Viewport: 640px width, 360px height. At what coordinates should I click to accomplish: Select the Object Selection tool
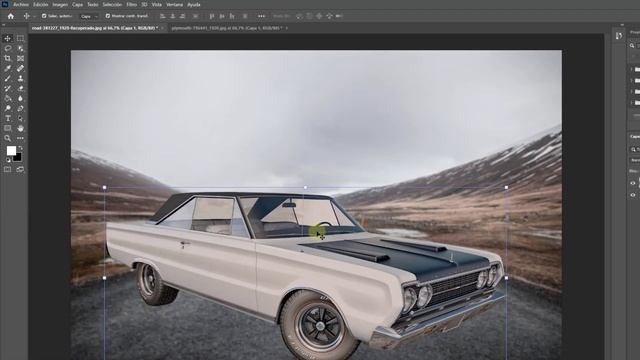click(20, 48)
